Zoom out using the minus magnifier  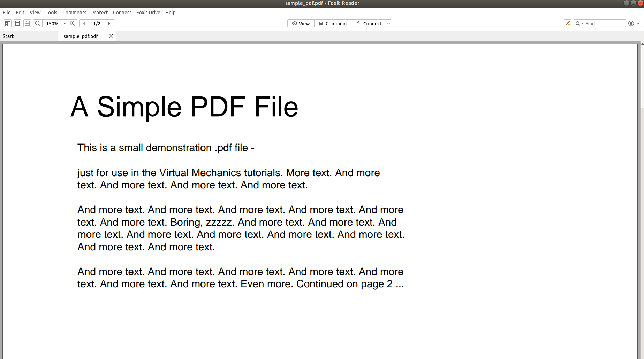(x=38, y=23)
